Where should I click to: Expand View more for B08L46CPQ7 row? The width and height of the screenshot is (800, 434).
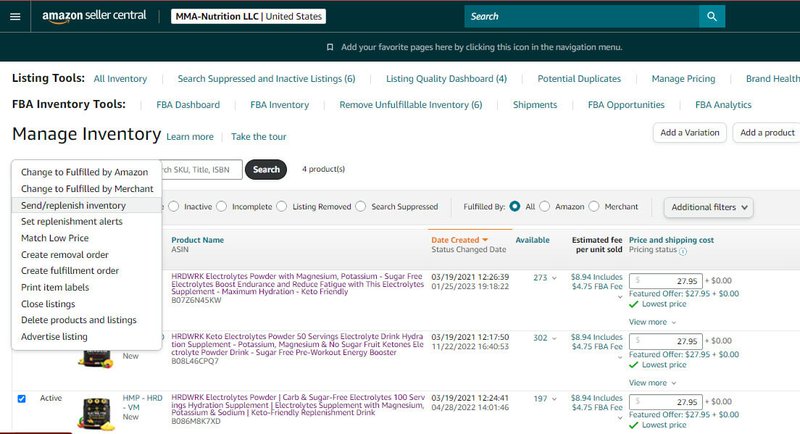pyautogui.click(x=653, y=383)
